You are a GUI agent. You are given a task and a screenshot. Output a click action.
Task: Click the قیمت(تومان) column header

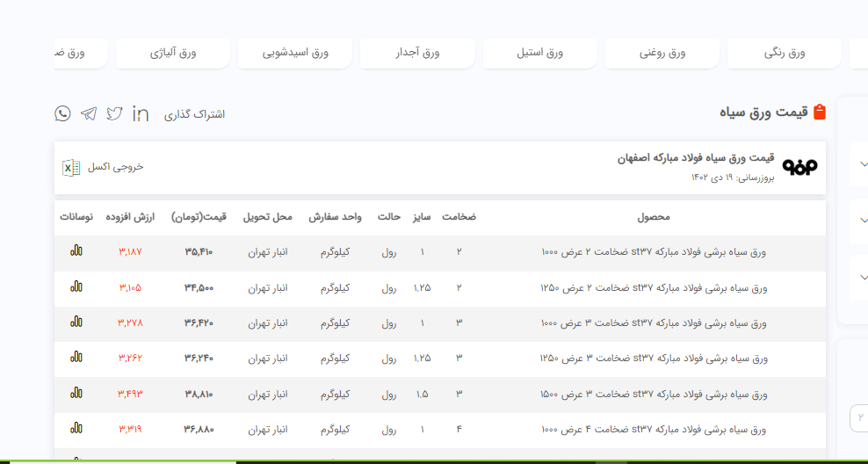click(x=199, y=217)
